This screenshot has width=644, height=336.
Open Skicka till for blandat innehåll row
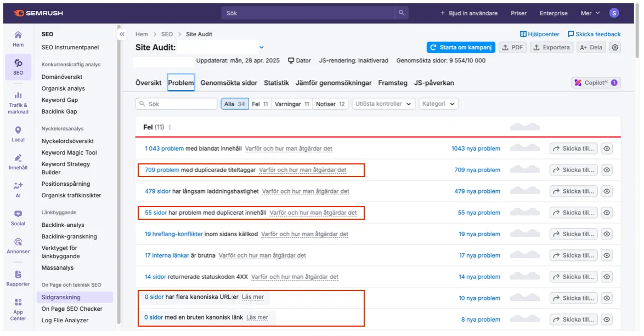click(x=573, y=149)
